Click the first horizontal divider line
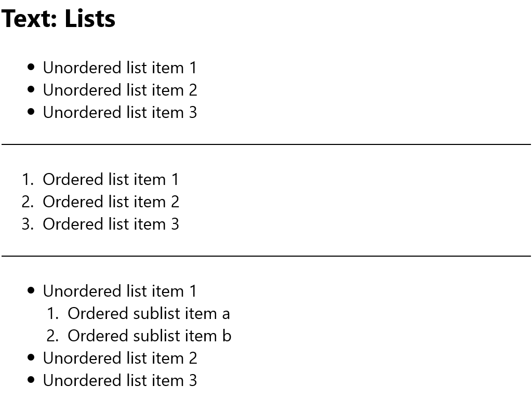This screenshot has height=399, width=532. click(266, 144)
